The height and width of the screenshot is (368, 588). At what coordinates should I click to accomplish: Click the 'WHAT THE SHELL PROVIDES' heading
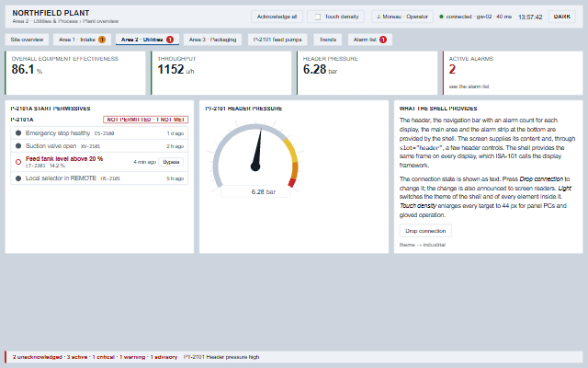pyautogui.click(x=438, y=109)
